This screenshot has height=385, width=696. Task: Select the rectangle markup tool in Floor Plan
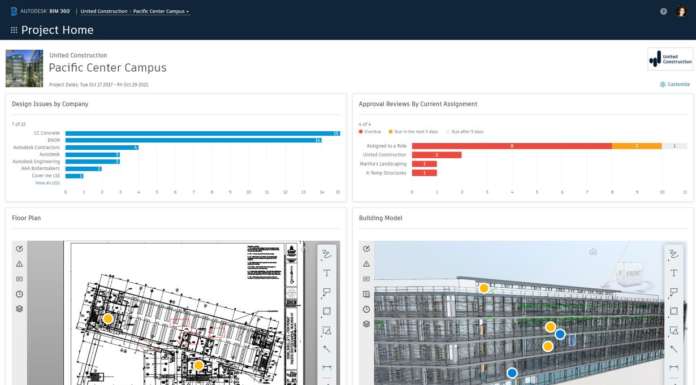(327, 311)
